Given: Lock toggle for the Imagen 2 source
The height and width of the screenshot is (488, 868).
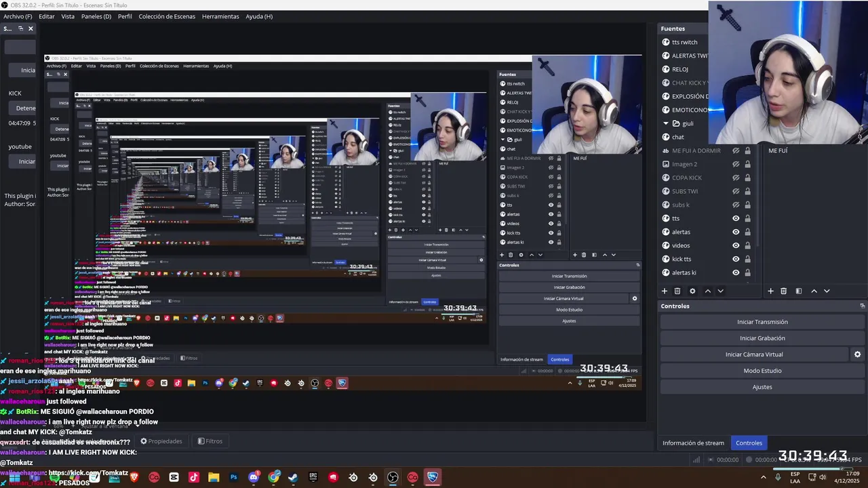Looking at the screenshot, I should [x=747, y=164].
